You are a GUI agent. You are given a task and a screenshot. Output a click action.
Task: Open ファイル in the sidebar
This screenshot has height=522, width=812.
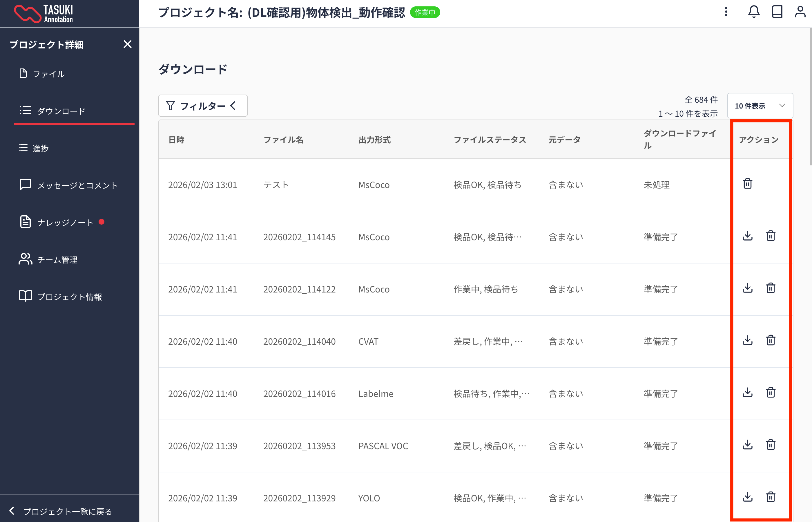tap(48, 74)
